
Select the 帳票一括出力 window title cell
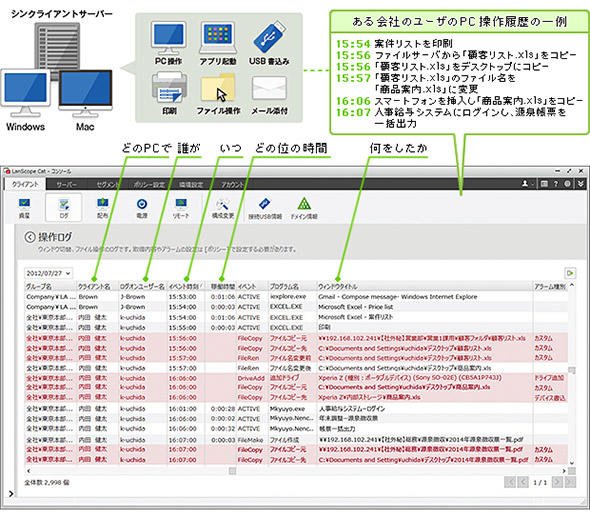click(x=337, y=429)
